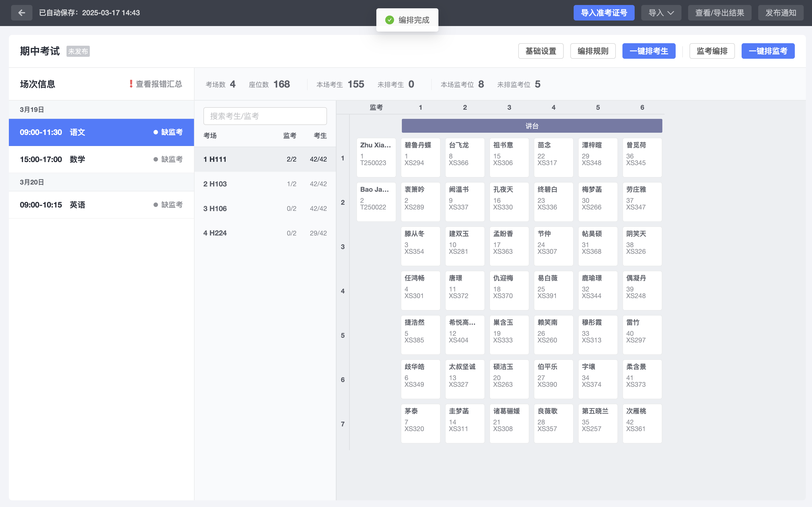Image resolution: width=812 pixels, height=507 pixels.
Task: Click the back arrow icon
Action: tap(22, 13)
